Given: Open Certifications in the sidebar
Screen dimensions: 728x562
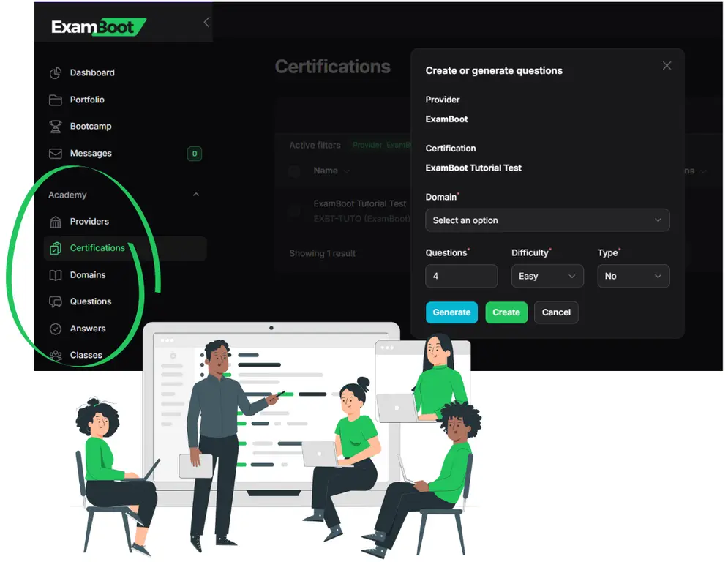Looking at the screenshot, I should coord(97,248).
